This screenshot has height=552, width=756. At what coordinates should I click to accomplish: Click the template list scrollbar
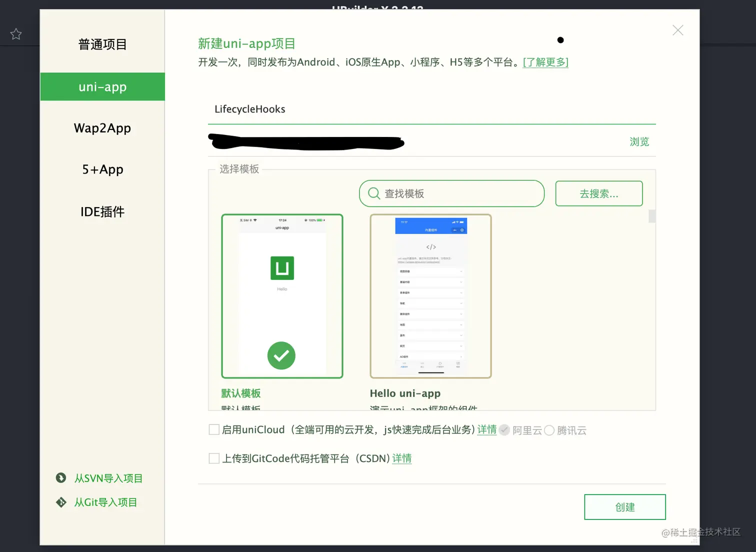652,216
